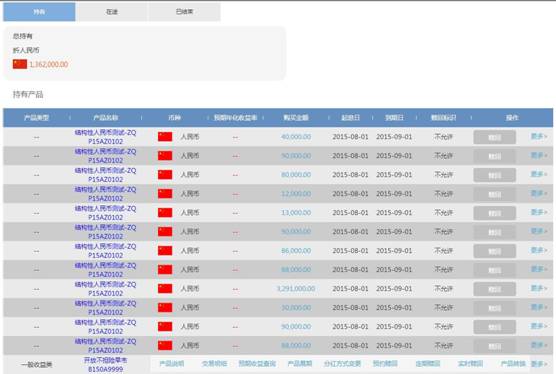Open the purchase amount link 1,291,000.00
Screen dimensions: 556x374
tap(296, 289)
